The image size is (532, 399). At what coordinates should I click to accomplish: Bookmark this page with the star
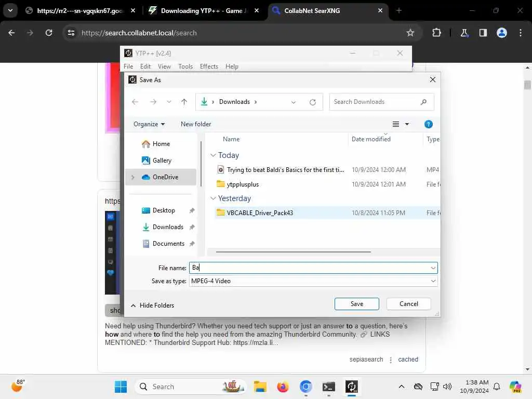(x=410, y=33)
